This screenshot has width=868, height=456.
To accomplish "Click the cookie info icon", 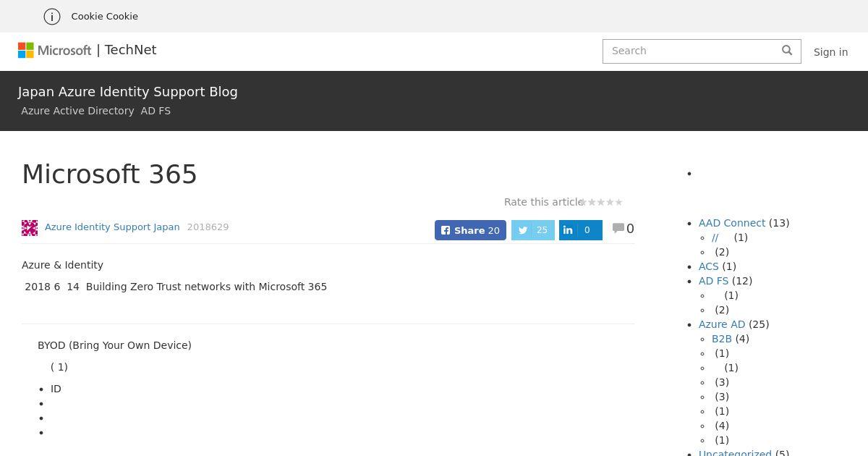I will point(52,16).
